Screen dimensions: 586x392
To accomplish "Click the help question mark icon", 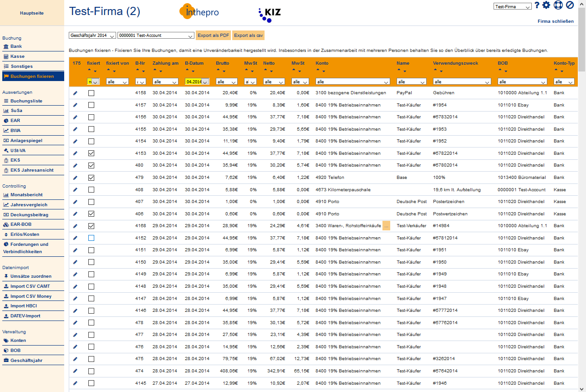I will [537, 5].
